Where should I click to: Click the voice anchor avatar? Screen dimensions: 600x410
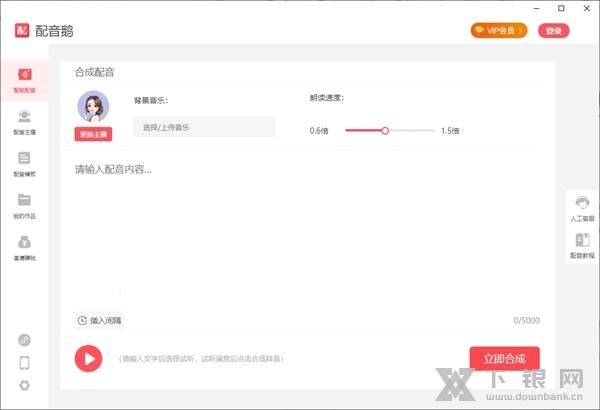(x=93, y=106)
